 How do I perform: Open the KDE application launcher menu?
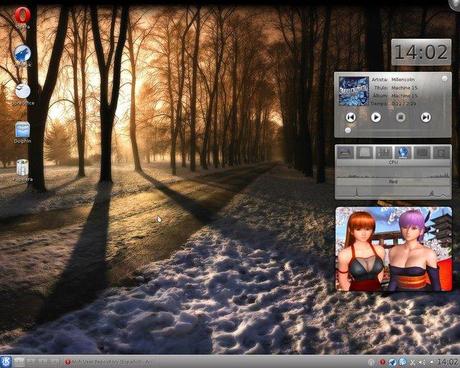(x=6, y=362)
